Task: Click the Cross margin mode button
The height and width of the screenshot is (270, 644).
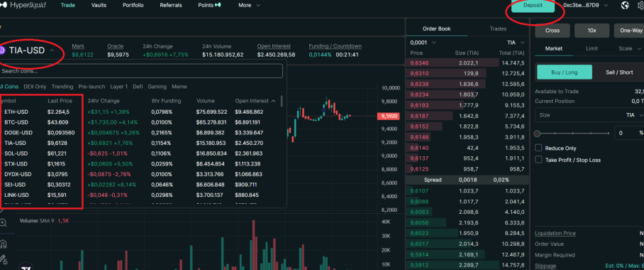Action: (553, 31)
